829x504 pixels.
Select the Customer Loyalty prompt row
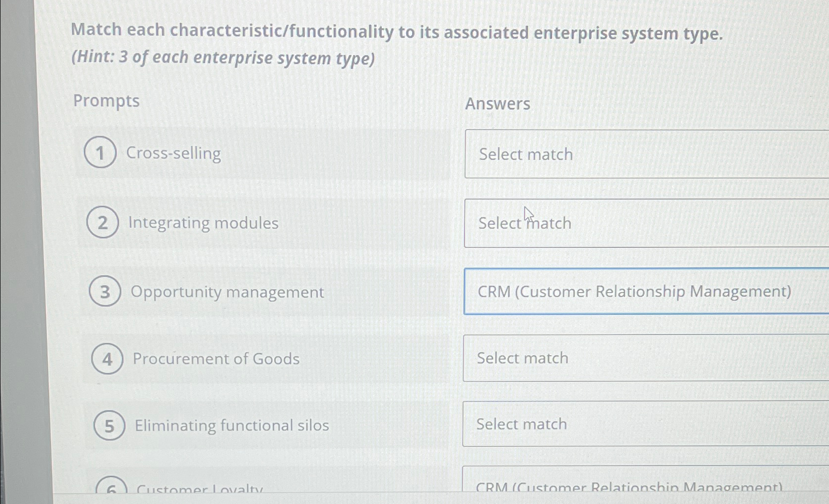[246, 489]
